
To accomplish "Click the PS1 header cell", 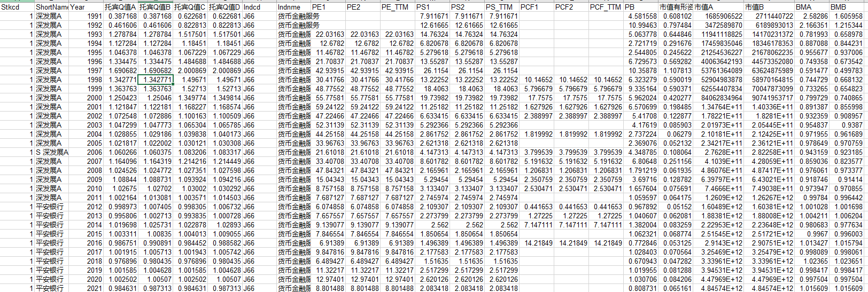I will pos(432,7).
